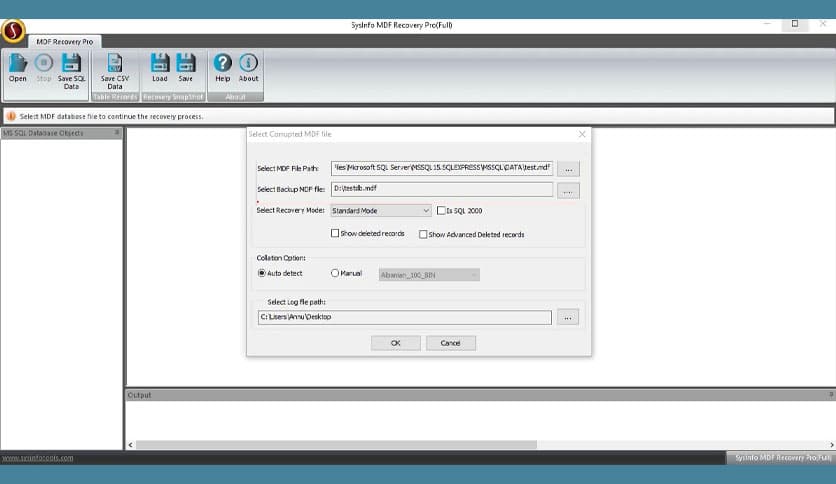
Task: Select the Manual collation option
Action: pos(335,273)
